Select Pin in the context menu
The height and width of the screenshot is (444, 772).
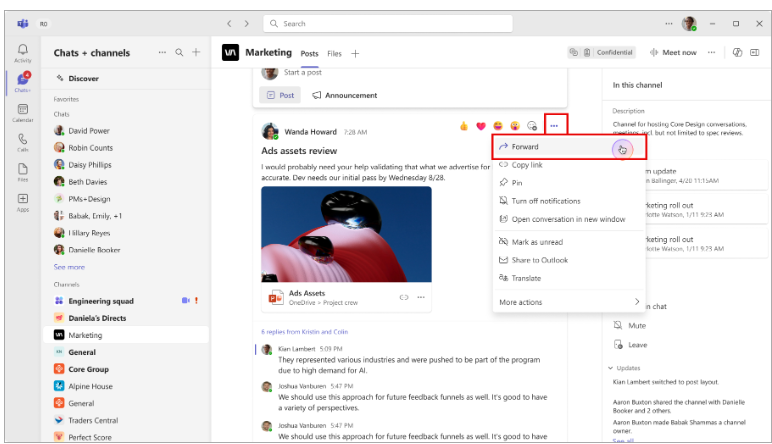(569, 183)
